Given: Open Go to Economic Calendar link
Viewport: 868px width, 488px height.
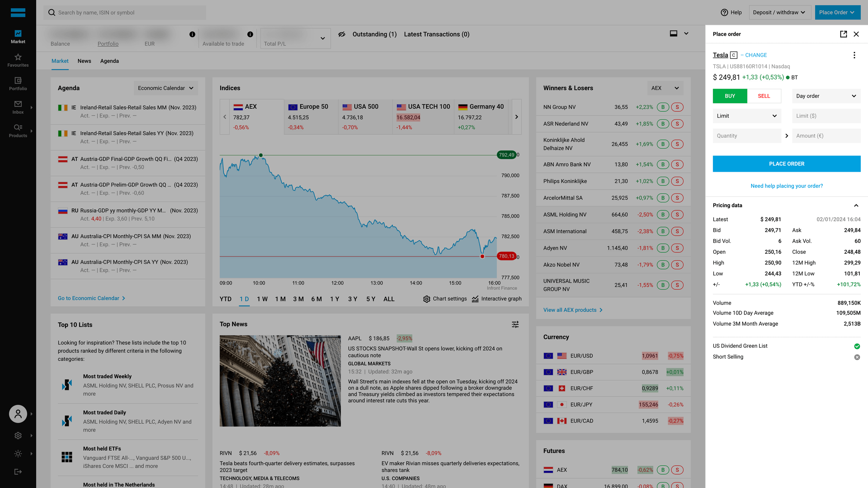Looking at the screenshot, I should 92,298.
